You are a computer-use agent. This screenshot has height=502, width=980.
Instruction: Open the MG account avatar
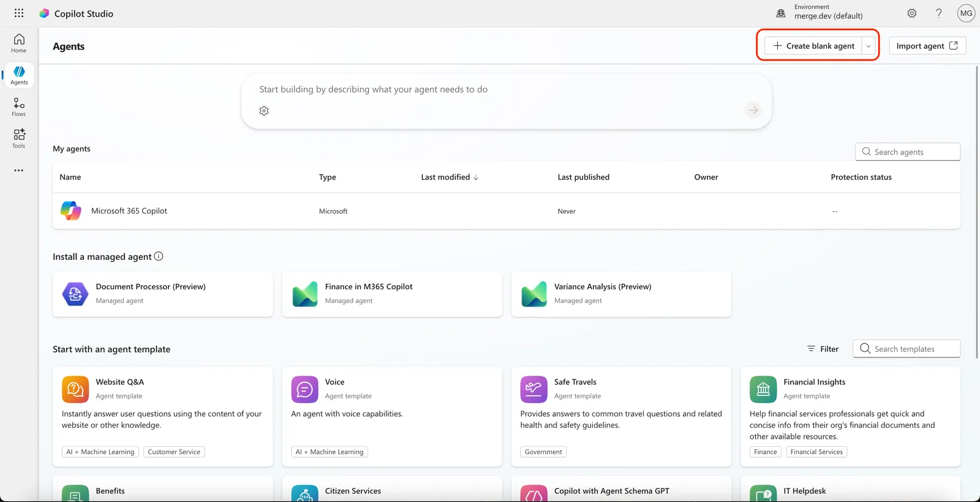point(966,13)
